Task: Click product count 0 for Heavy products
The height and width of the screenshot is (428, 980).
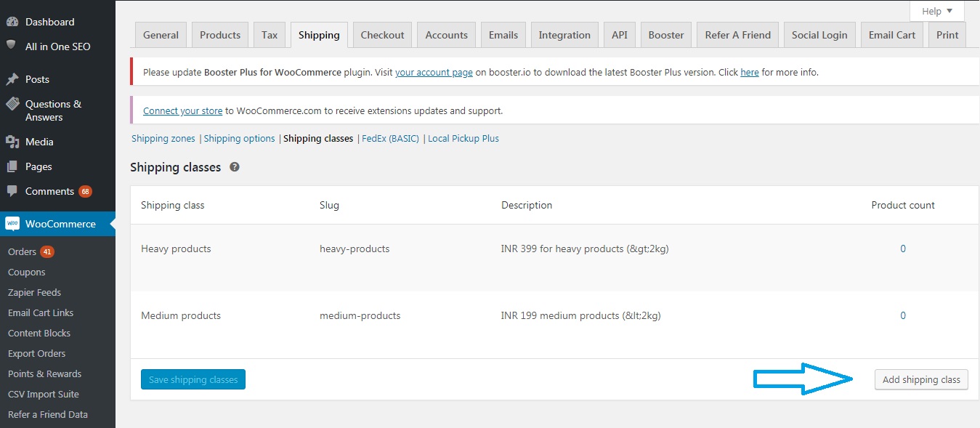Action: [903, 249]
